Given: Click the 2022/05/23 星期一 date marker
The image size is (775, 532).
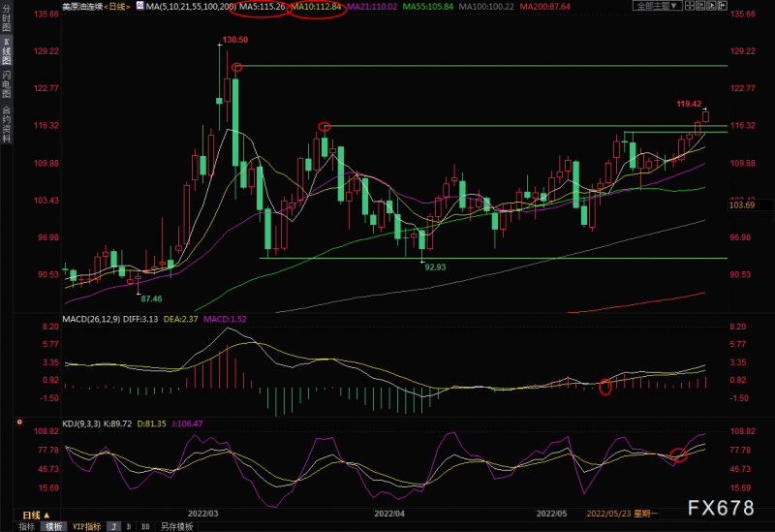Looking at the screenshot, I should pyautogui.click(x=622, y=514).
